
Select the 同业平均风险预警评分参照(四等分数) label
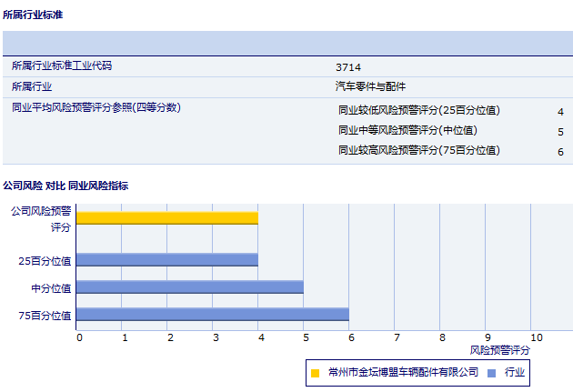point(96,107)
